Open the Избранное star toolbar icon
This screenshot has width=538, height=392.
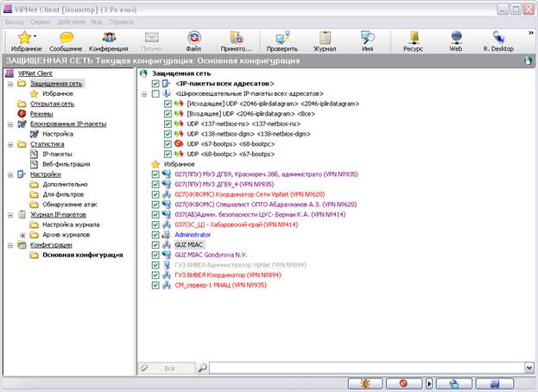[x=24, y=37]
